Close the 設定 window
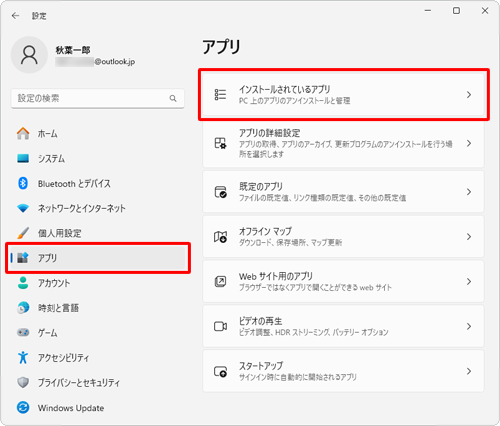 485,11
